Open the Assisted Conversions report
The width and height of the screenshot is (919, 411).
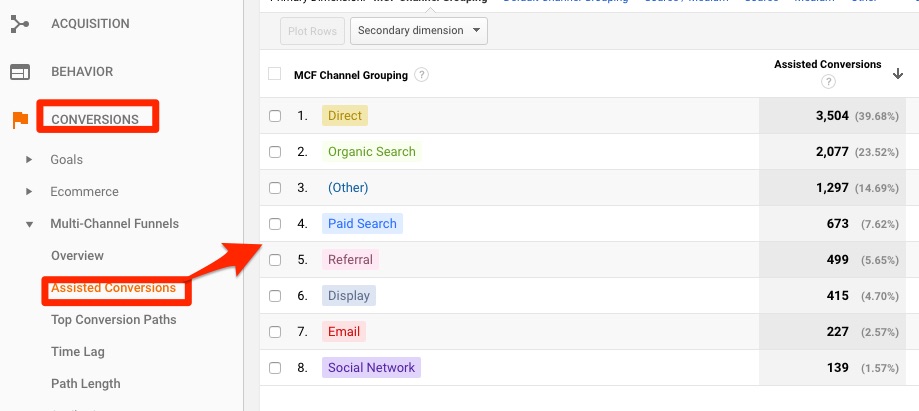coord(113,288)
